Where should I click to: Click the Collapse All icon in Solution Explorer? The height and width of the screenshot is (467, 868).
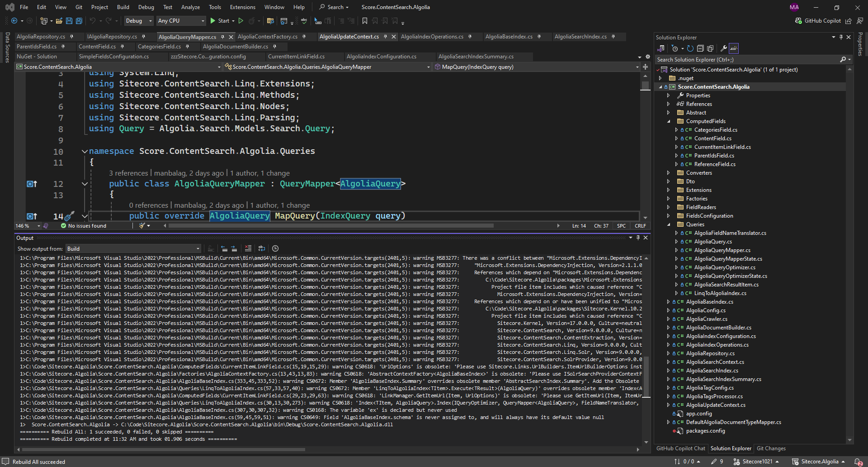pos(700,48)
